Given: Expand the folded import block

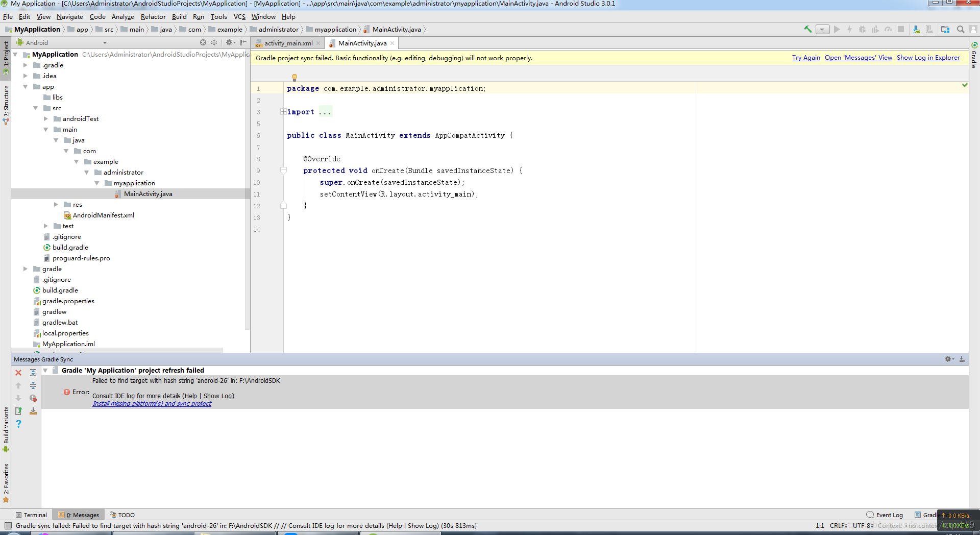Looking at the screenshot, I should tap(283, 112).
